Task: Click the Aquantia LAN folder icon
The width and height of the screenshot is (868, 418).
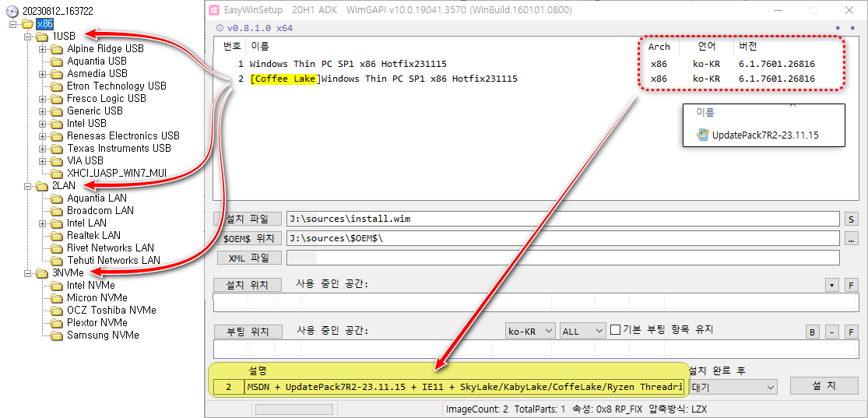Action: pos(57,198)
